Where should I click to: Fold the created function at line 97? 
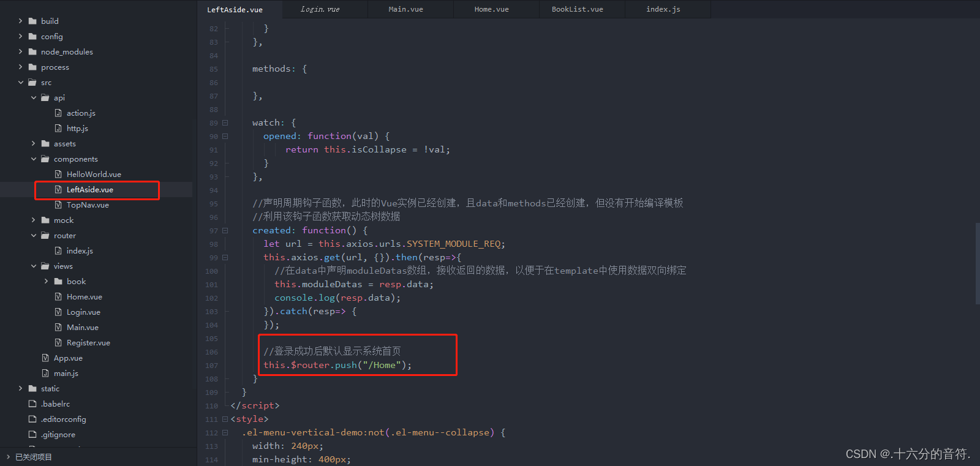click(225, 230)
